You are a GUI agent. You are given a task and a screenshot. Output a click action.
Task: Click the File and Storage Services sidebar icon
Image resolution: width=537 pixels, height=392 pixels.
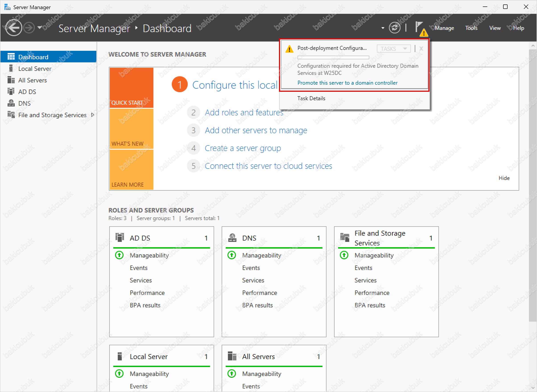pos(11,115)
